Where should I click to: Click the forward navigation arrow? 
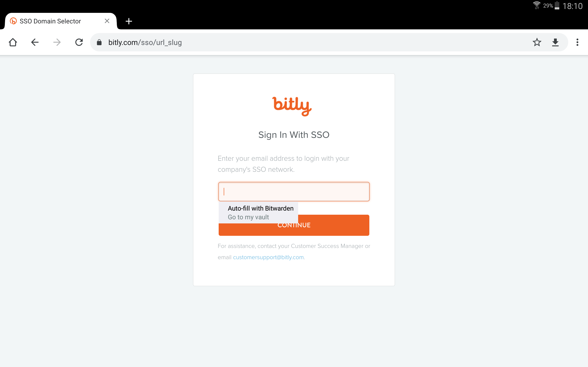(57, 42)
